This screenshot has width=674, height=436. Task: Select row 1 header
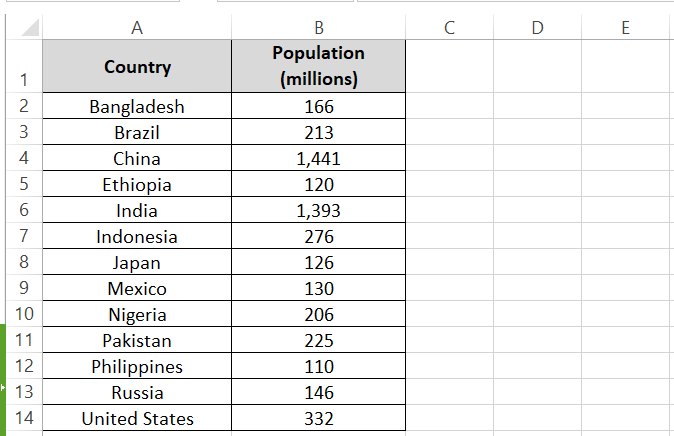25,79
